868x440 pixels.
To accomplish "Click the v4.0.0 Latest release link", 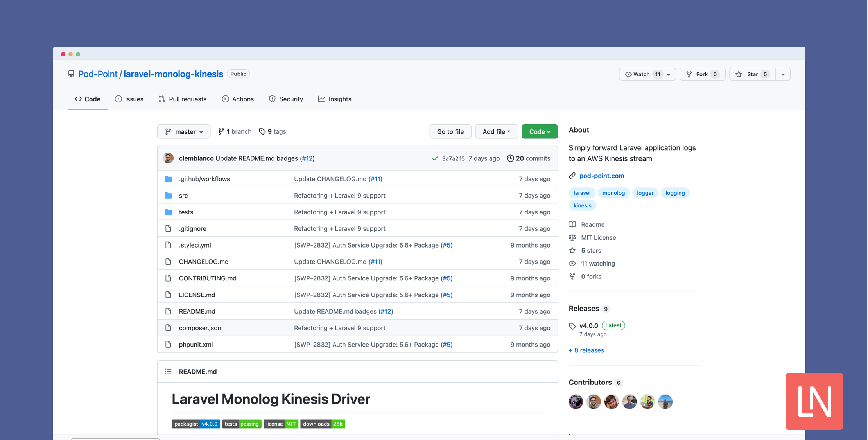I will pyautogui.click(x=588, y=325).
